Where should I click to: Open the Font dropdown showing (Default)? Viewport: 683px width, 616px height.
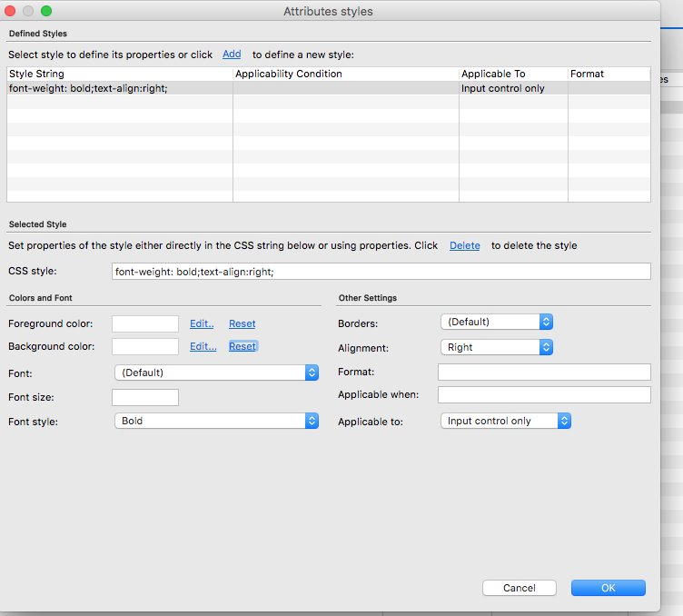coord(216,373)
